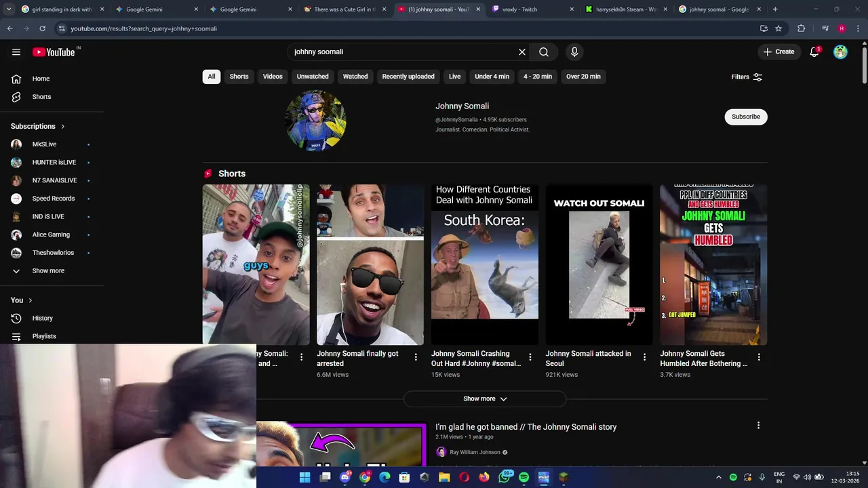
Task: Open options for 'Johnny Somali Gets Humbled' short
Action: tap(759, 357)
